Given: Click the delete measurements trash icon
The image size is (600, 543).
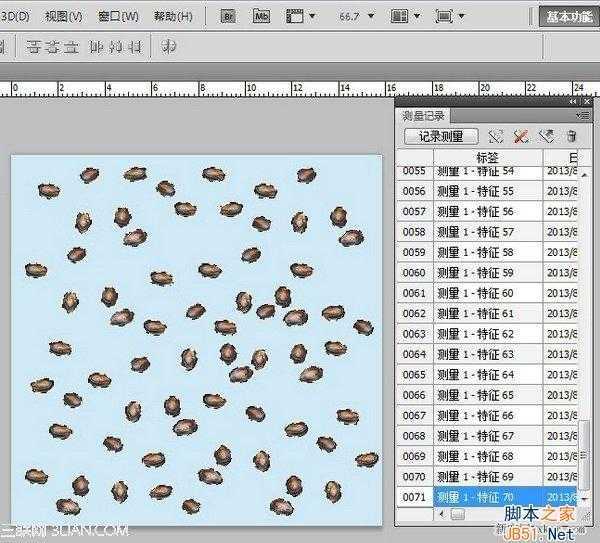Looking at the screenshot, I should [x=571, y=136].
